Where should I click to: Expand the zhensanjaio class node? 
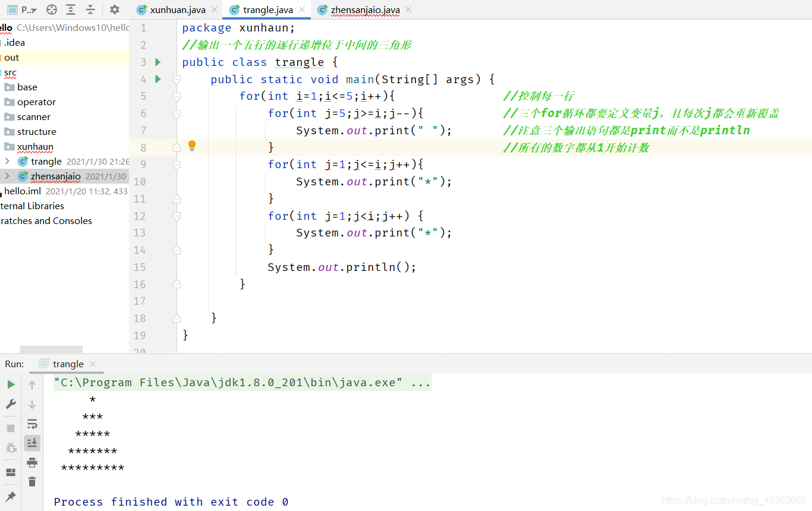[7, 176]
